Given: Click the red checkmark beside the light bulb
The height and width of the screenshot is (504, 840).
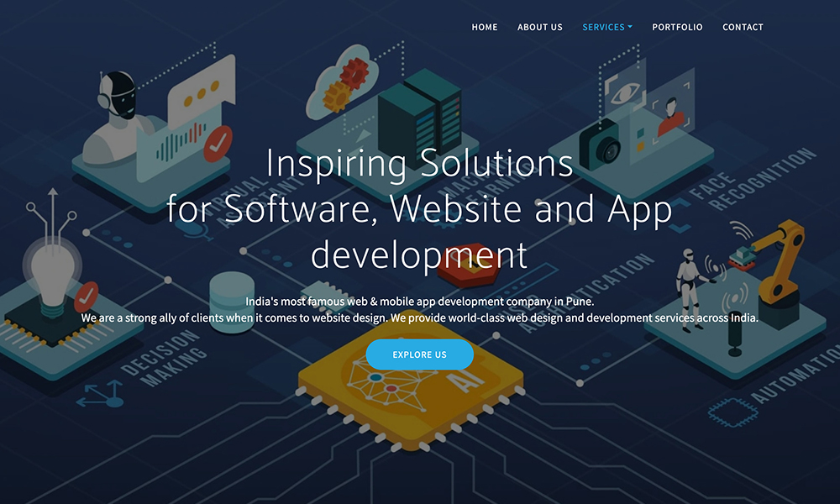Looking at the screenshot, I should click(x=86, y=297).
